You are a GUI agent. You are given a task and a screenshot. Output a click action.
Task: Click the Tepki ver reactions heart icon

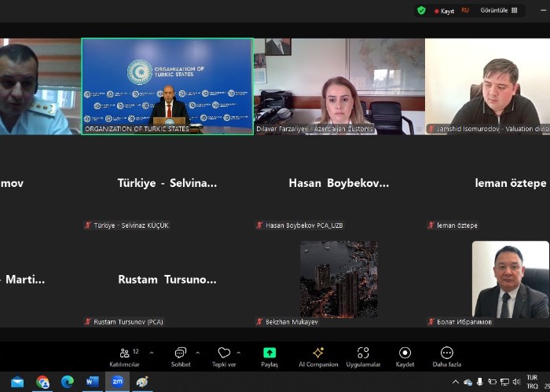(224, 354)
